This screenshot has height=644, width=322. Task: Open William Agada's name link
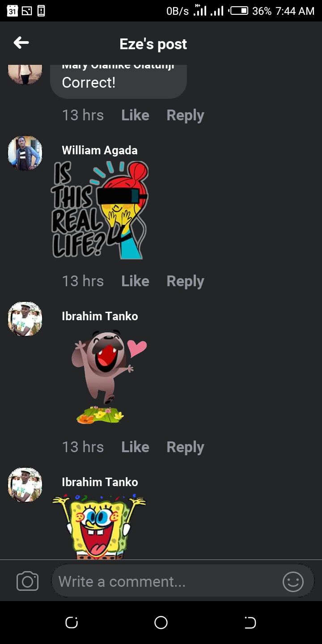100,150
